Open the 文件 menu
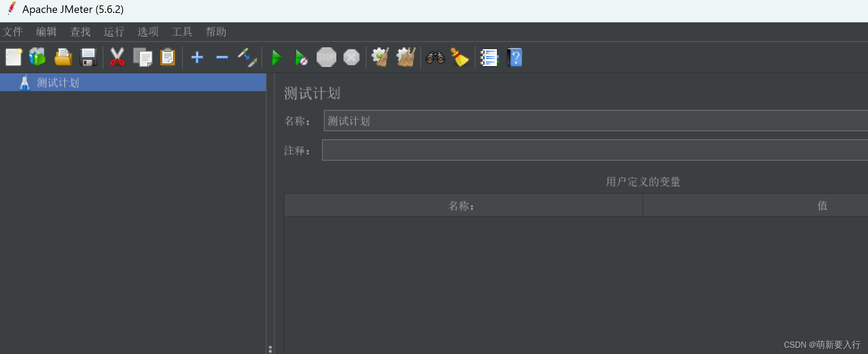868x354 pixels. pyautogui.click(x=12, y=32)
